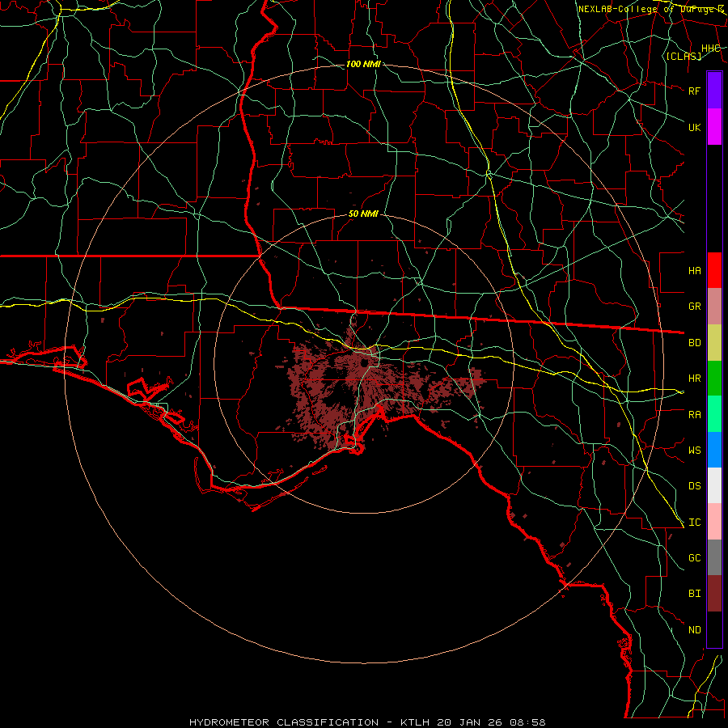Click the BI dark red legend swatch
Viewport: 728px width, 728px height.
714,594
